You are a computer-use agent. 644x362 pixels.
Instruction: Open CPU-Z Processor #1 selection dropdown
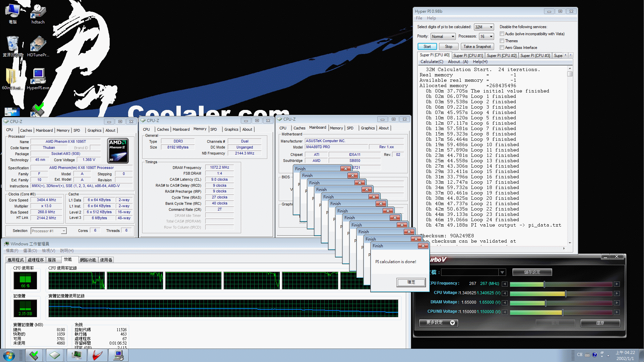(x=49, y=231)
